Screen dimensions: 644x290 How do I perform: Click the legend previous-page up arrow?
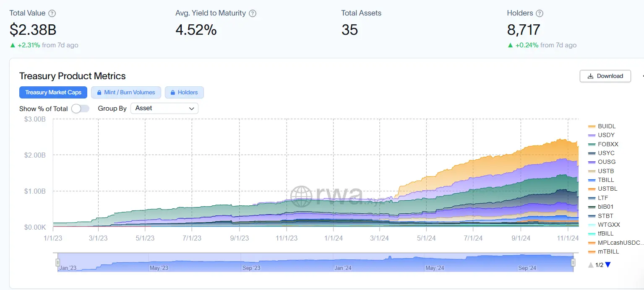591,265
